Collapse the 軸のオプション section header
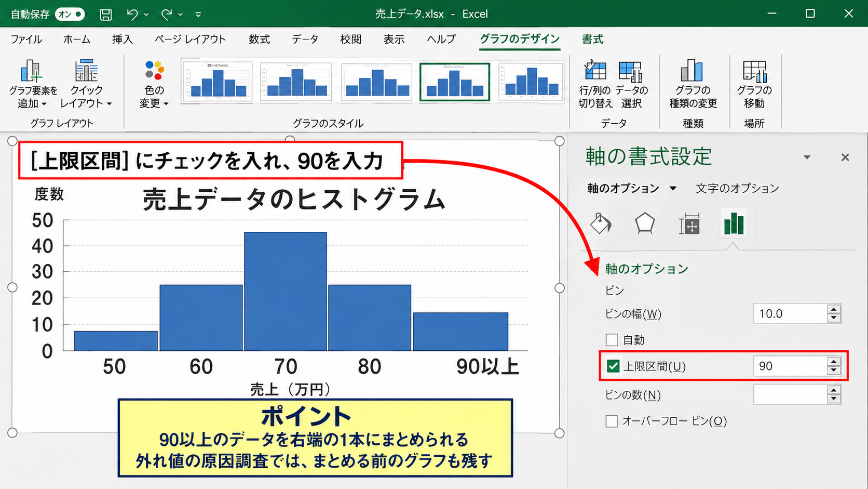868x489 pixels. click(647, 269)
